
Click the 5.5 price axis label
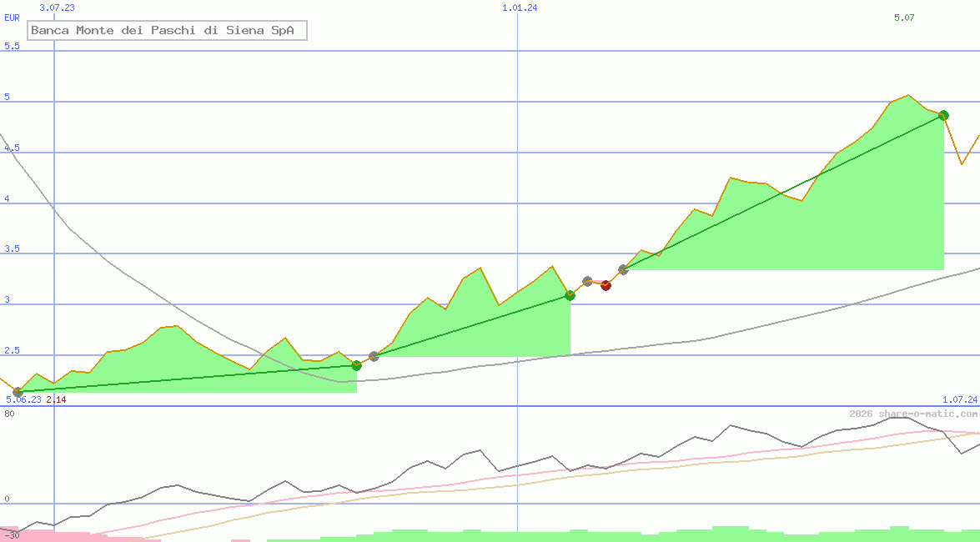(x=12, y=46)
